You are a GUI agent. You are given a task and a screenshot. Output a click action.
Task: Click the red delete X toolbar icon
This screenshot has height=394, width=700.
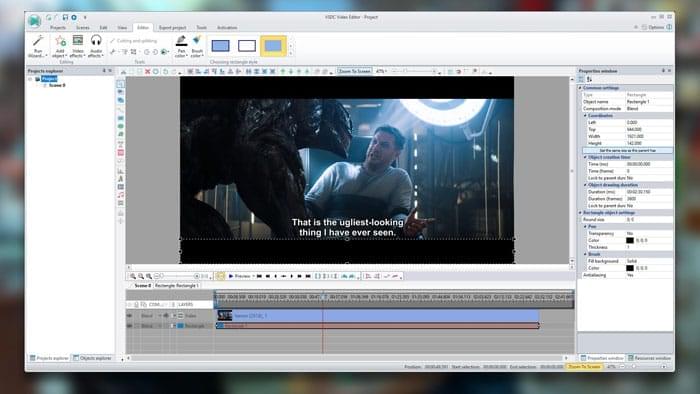[148, 71]
